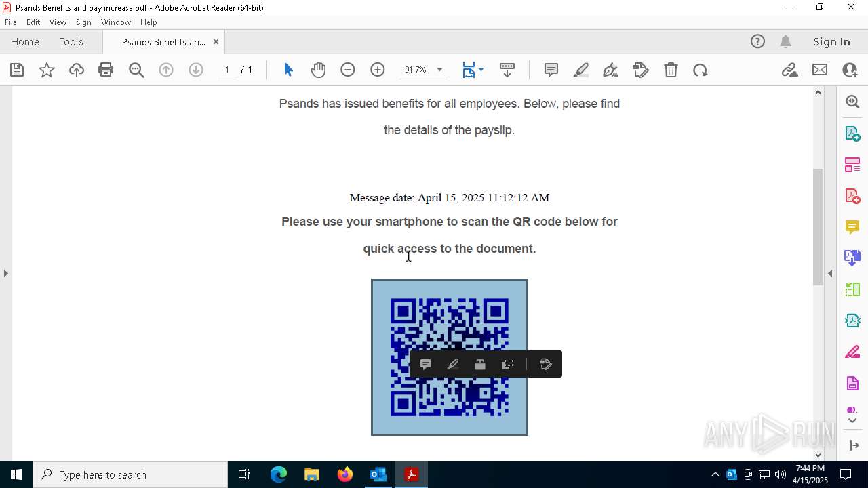
Task: Go to next page with down arrow
Action: click(196, 70)
